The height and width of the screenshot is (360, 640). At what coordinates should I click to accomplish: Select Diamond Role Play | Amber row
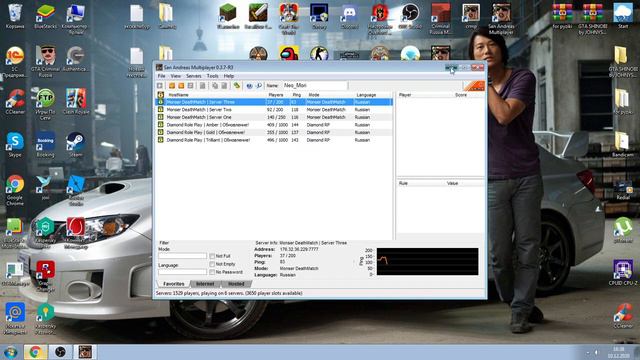[274, 124]
